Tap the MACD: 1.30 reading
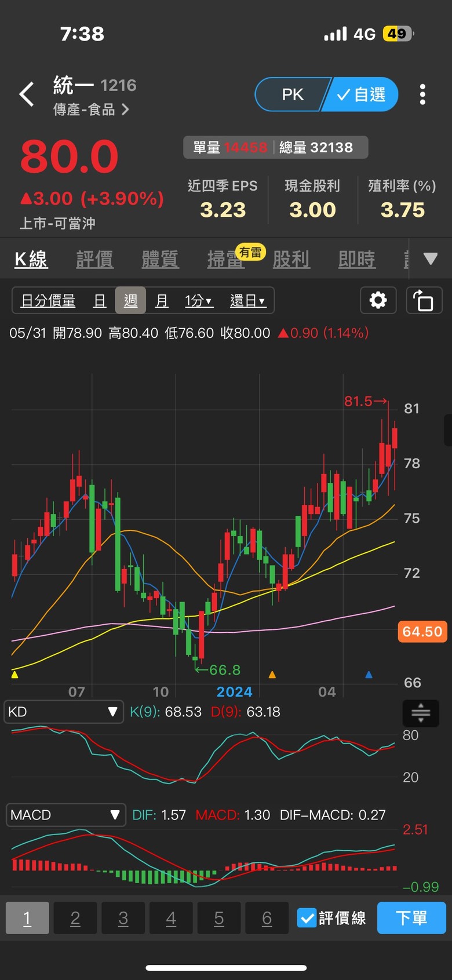The image size is (452, 980). tap(233, 815)
